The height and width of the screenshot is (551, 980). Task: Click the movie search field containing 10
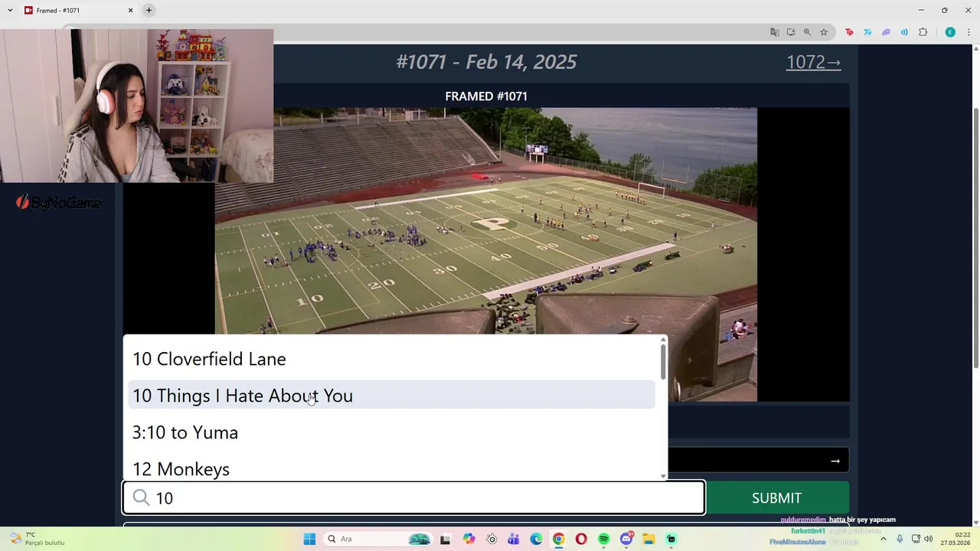click(413, 498)
